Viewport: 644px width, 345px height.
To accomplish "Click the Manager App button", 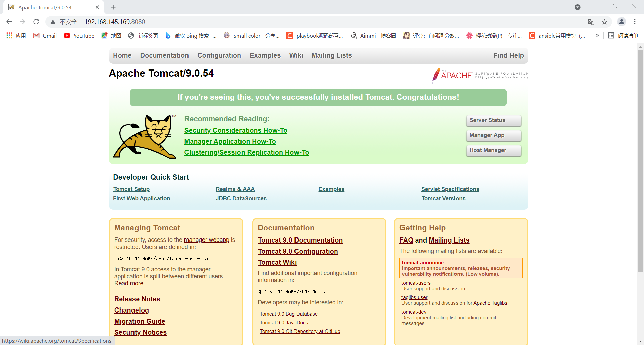I will pos(493,135).
